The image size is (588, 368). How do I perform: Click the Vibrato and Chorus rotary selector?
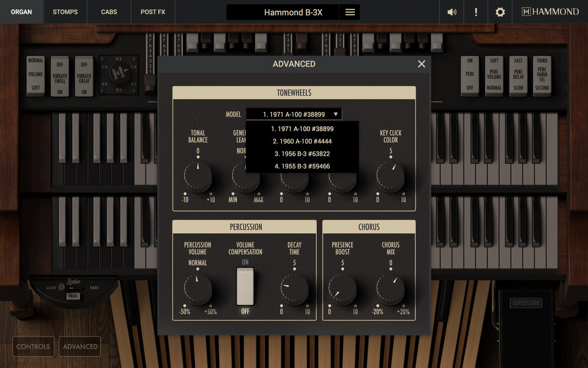[119, 74]
